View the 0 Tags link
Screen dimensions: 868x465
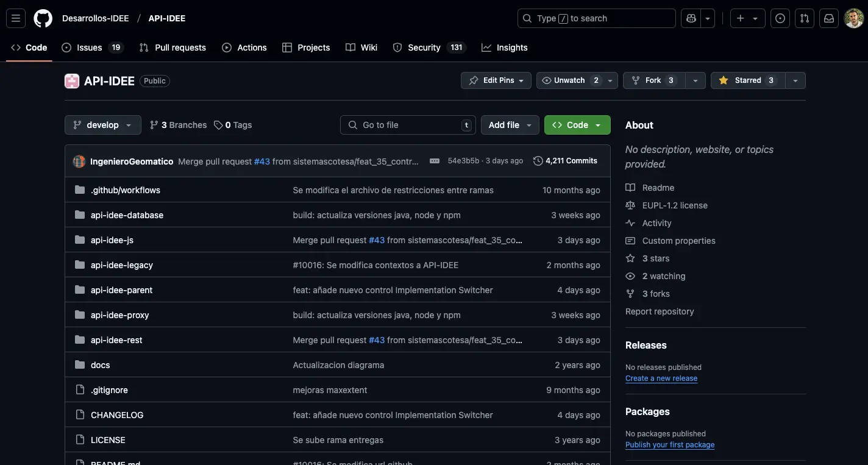[x=233, y=125]
